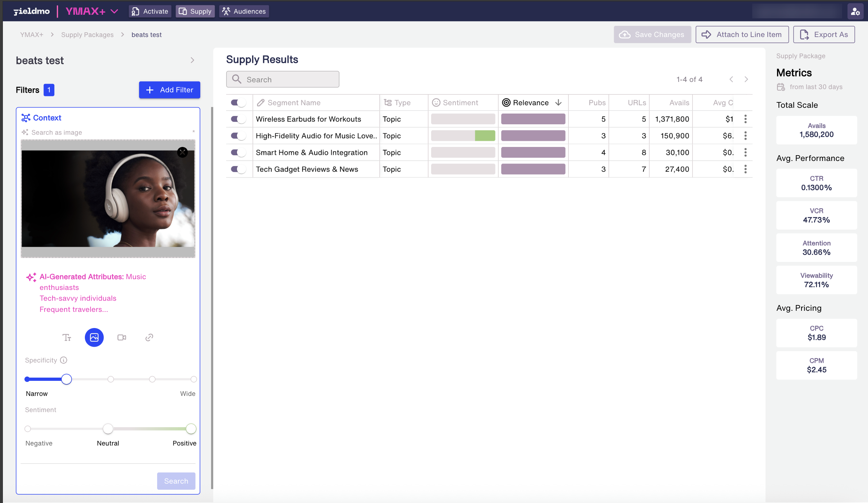
Task: Open the Activate tab
Action: click(150, 11)
